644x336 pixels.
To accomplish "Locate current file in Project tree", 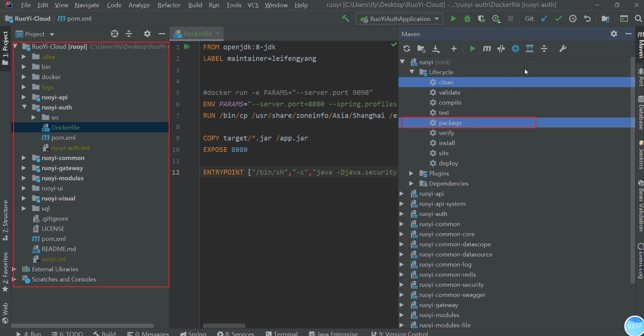I will tap(115, 34).
